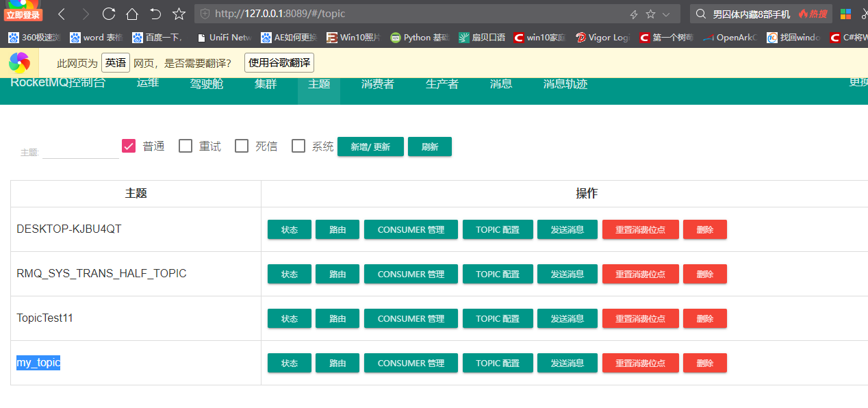Switch to the 消费者 tab

pyautogui.click(x=377, y=84)
